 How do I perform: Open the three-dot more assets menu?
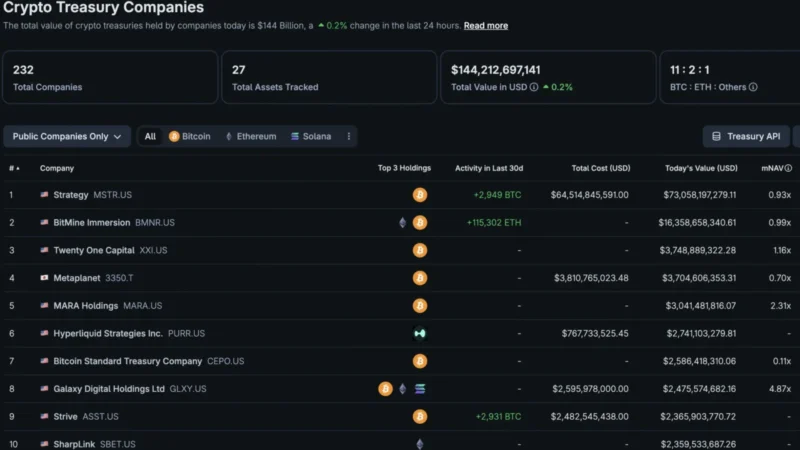tap(349, 136)
